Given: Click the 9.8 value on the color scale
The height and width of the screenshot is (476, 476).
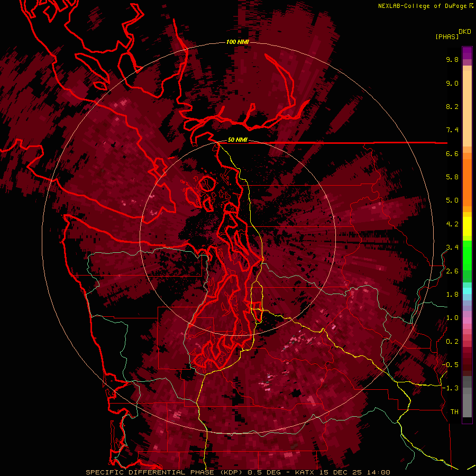Looking at the screenshot, I should click(452, 59).
